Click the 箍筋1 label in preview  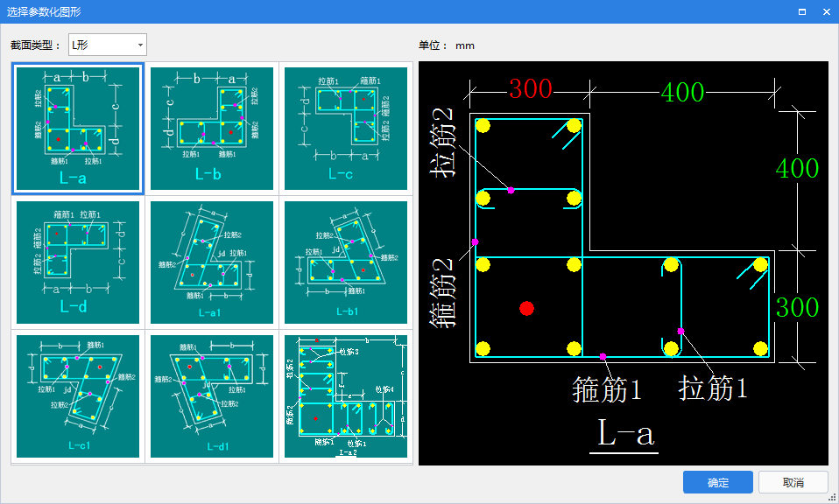(x=606, y=389)
